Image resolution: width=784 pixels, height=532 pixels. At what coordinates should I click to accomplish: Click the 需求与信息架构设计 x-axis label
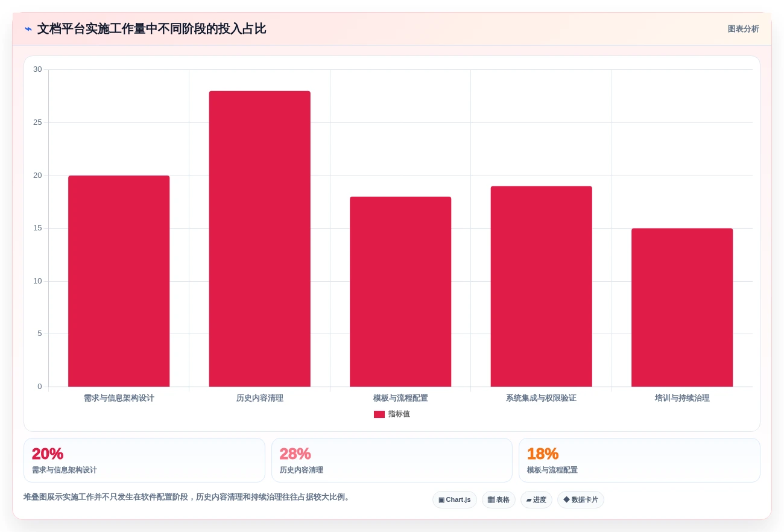tap(119, 398)
